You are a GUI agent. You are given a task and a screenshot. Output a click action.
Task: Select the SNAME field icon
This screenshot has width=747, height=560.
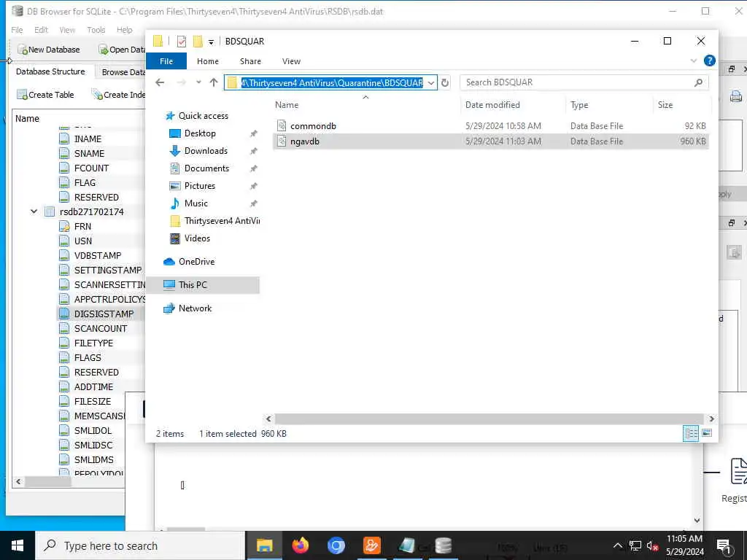point(64,153)
